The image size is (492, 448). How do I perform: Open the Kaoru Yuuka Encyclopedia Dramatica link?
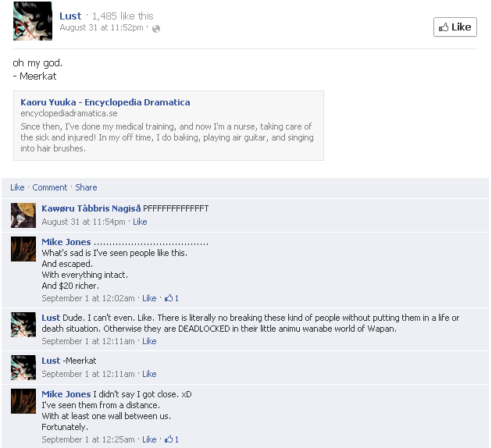tap(105, 102)
